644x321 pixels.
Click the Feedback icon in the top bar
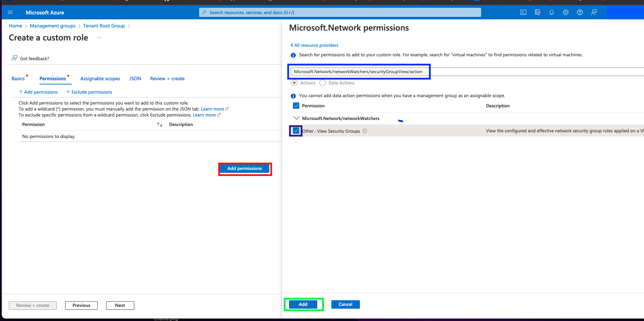[594, 12]
